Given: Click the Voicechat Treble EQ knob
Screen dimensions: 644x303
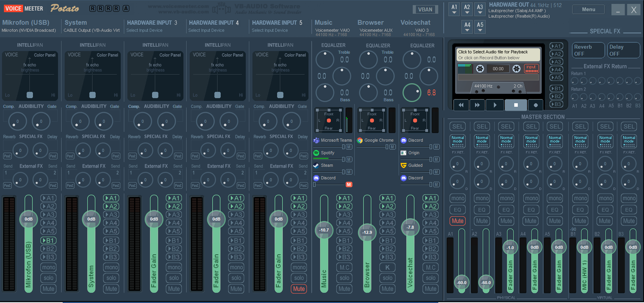Looking at the screenshot, I should click(x=412, y=60).
